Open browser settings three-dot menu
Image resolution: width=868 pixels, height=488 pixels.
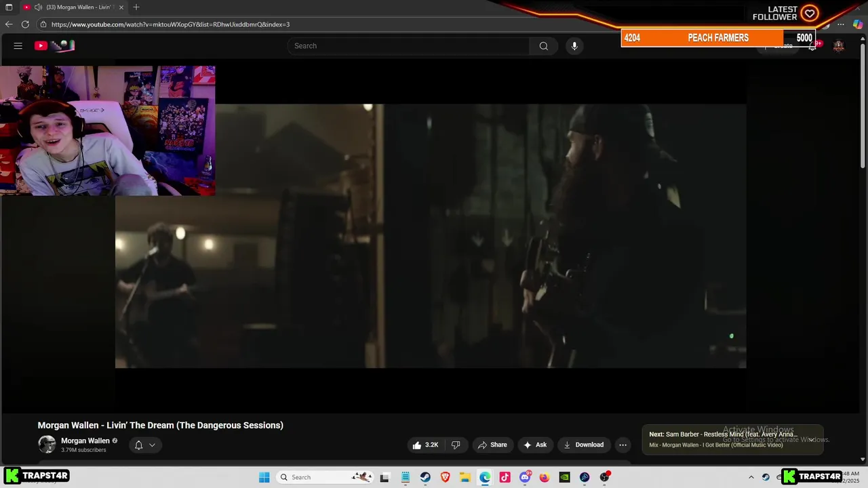click(x=841, y=24)
